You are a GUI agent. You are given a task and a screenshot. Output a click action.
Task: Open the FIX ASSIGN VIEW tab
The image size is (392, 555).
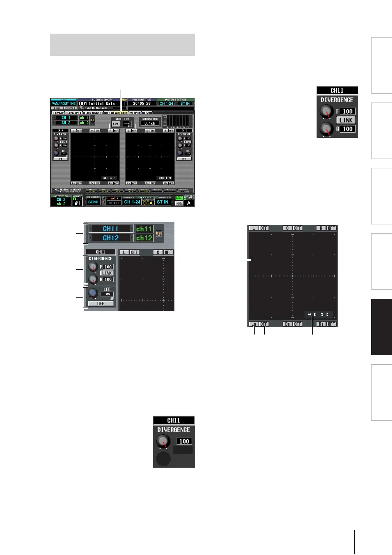[x=93, y=113]
